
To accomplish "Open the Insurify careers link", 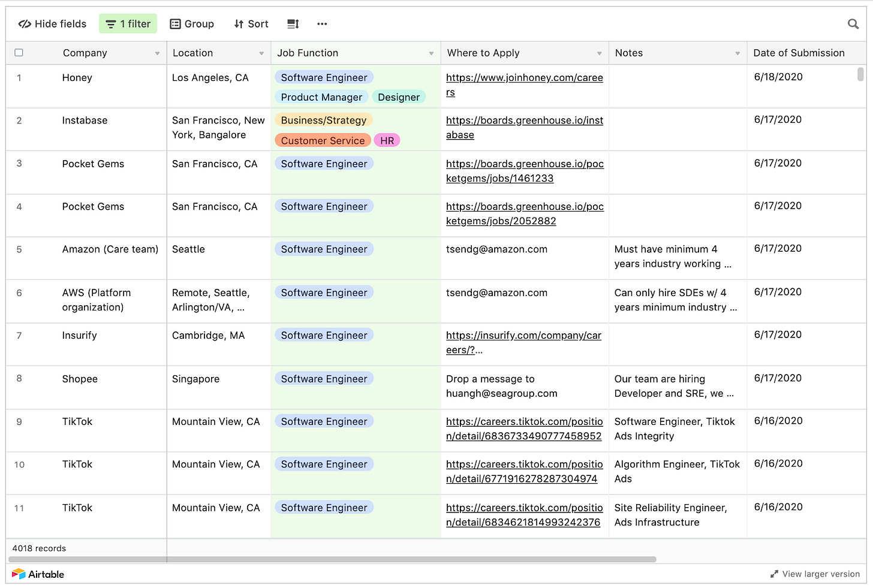I will click(523, 336).
